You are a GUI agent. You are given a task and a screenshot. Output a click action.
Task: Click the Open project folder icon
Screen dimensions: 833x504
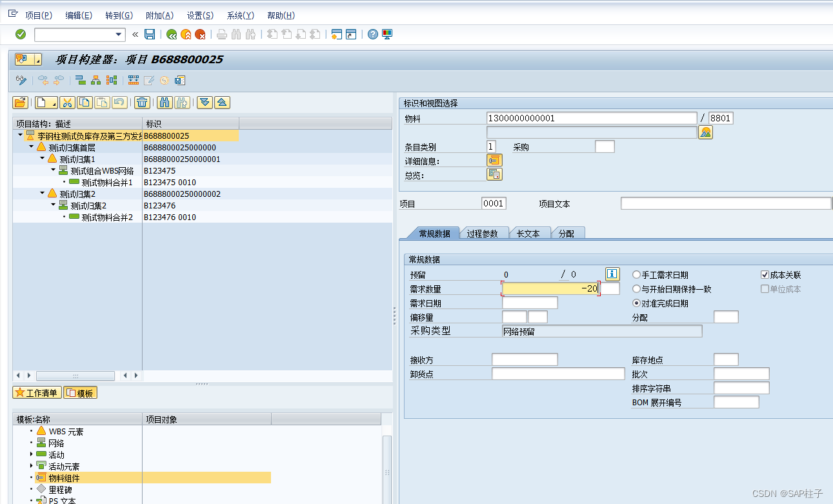(20, 102)
